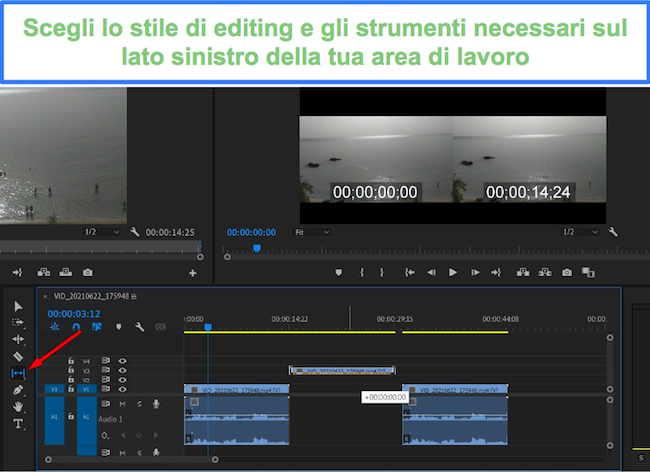Mark Out point in Program monitor
The width and height of the screenshot is (650, 472).
pos(382,272)
